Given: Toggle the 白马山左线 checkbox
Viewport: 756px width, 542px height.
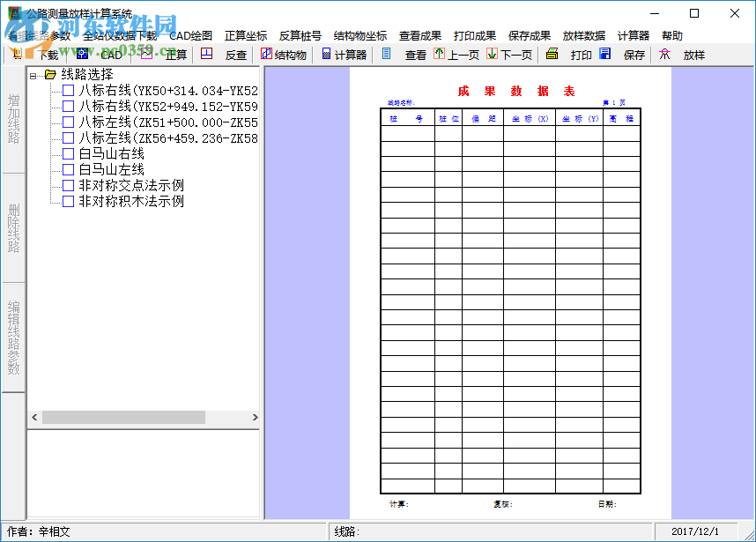Looking at the screenshot, I should point(69,170).
